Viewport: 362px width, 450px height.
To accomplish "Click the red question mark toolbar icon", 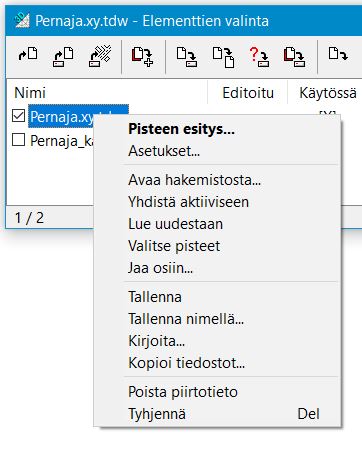I will click(x=259, y=56).
